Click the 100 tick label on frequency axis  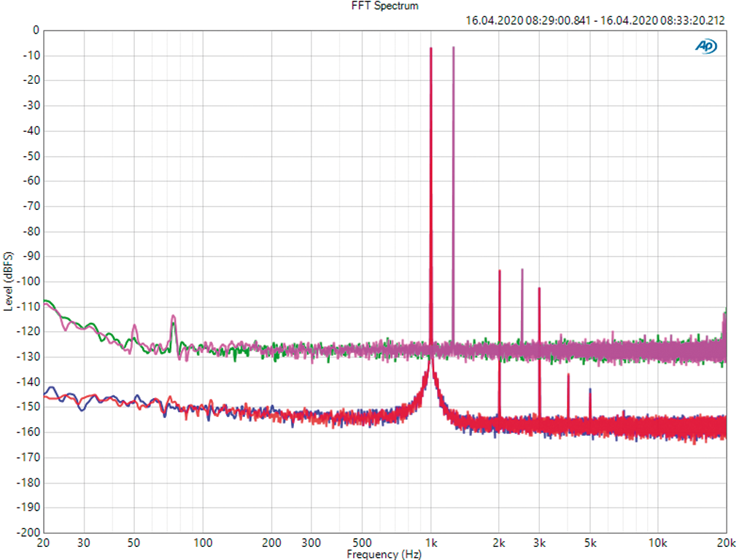[x=203, y=543]
